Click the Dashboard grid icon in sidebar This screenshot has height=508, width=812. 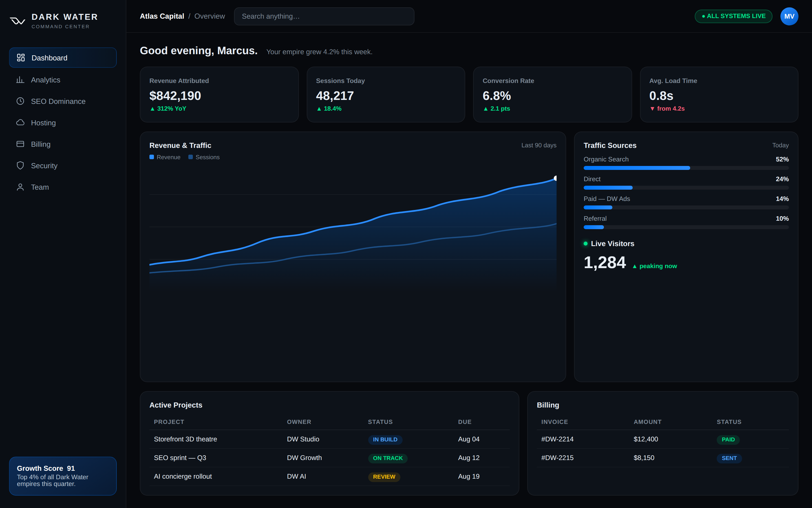pyautogui.click(x=21, y=58)
